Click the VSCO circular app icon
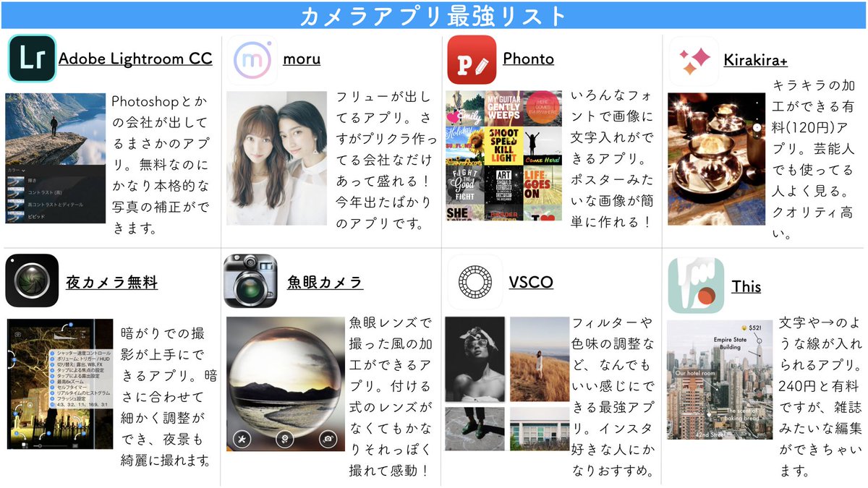The height and width of the screenshot is (488, 868). (x=475, y=281)
